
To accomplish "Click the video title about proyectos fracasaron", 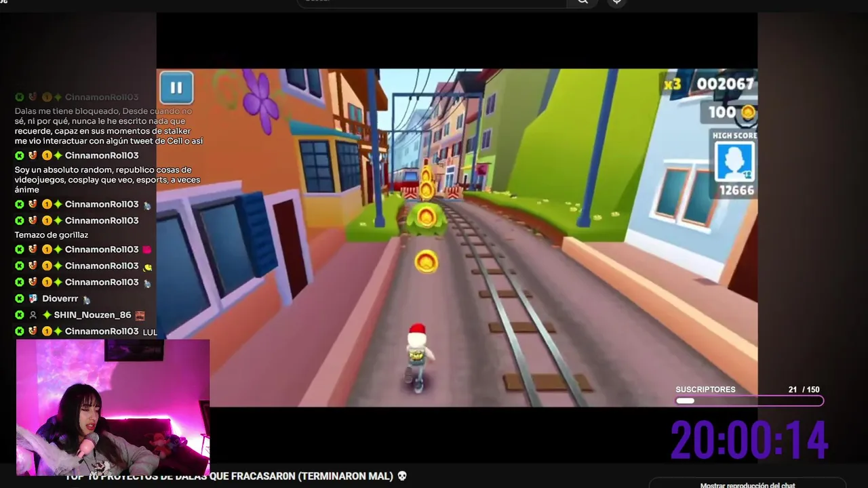I will [x=231, y=476].
